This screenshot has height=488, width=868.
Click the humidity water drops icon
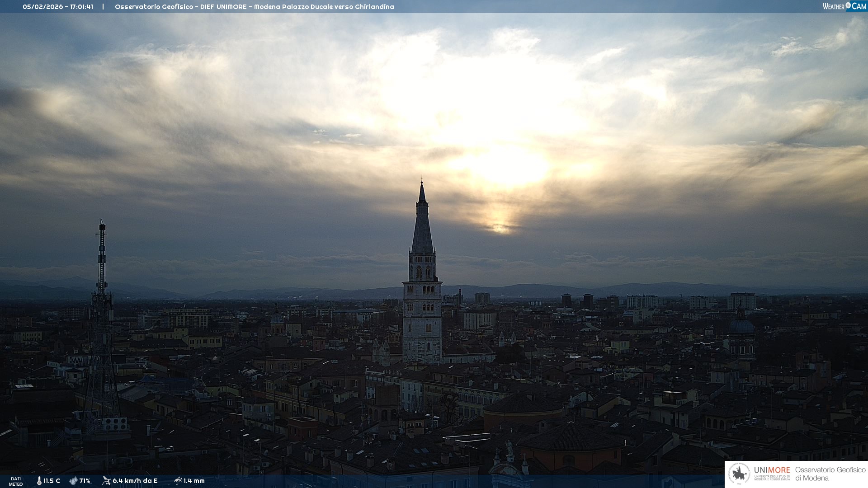tap(73, 481)
